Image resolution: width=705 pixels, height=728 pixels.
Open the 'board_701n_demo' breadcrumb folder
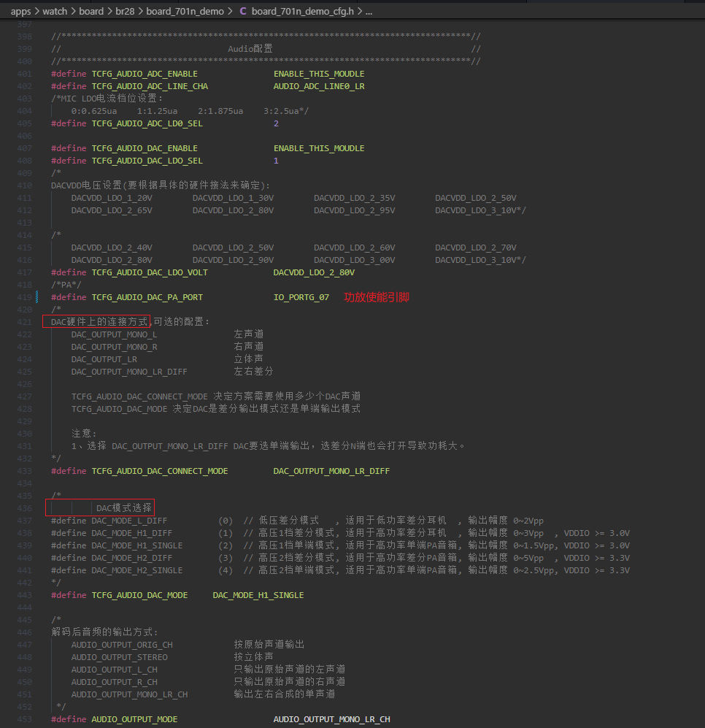tap(185, 11)
